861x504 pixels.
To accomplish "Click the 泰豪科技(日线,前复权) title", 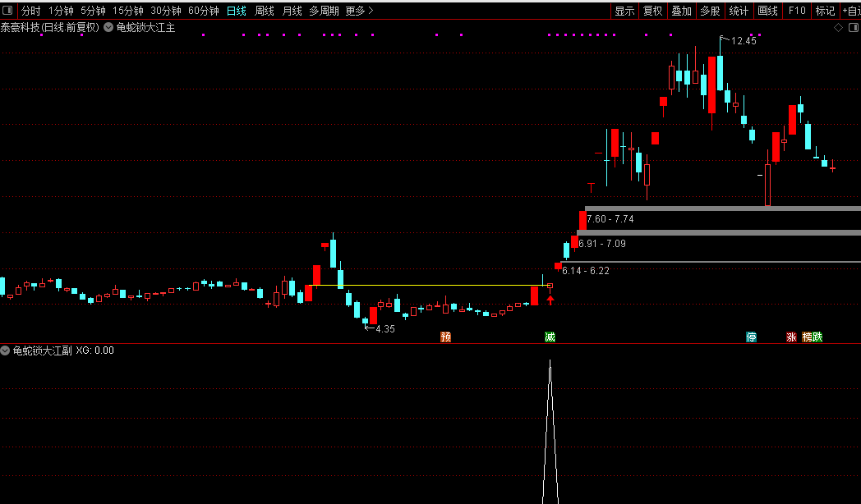I will pyautogui.click(x=49, y=27).
